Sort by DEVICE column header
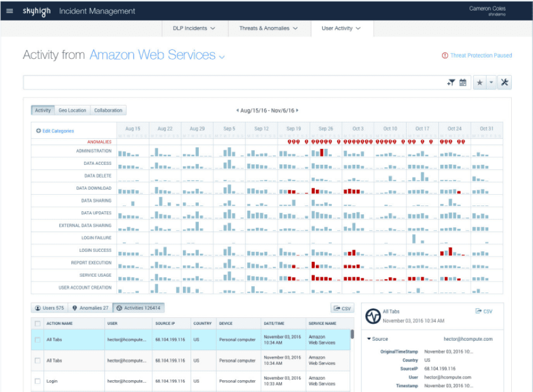This screenshot has height=392, width=533. 226,324
